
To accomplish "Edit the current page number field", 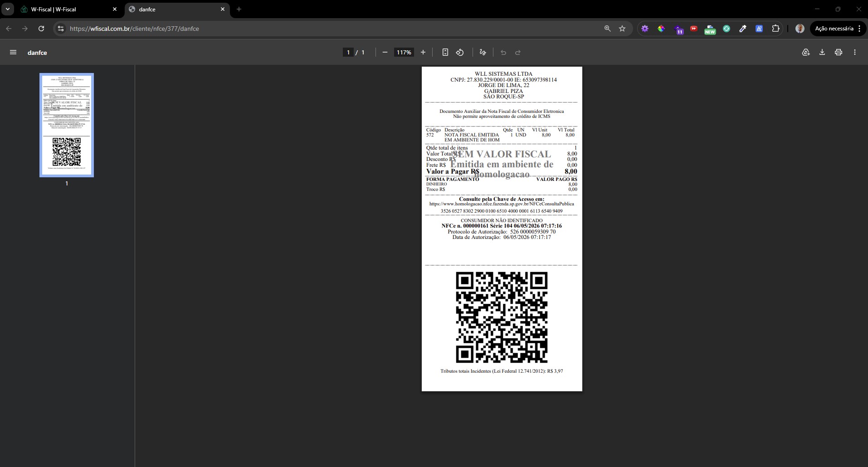I will tap(348, 53).
